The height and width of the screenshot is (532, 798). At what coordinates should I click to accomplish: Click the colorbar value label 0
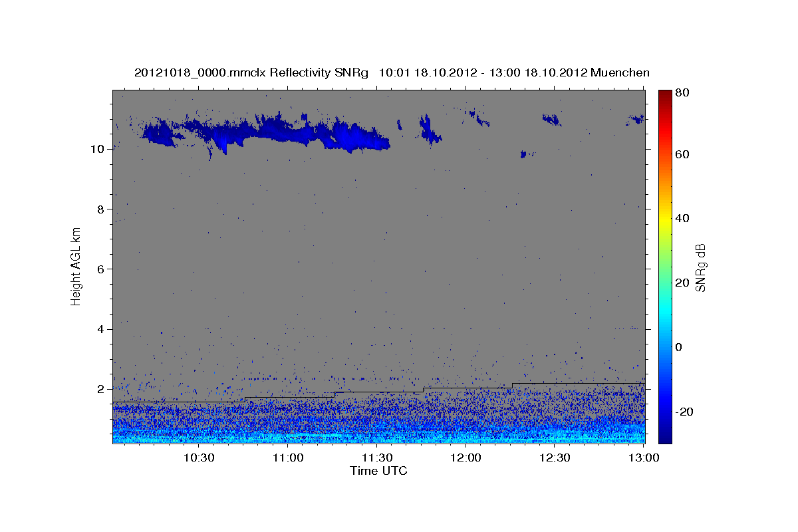[680, 347]
